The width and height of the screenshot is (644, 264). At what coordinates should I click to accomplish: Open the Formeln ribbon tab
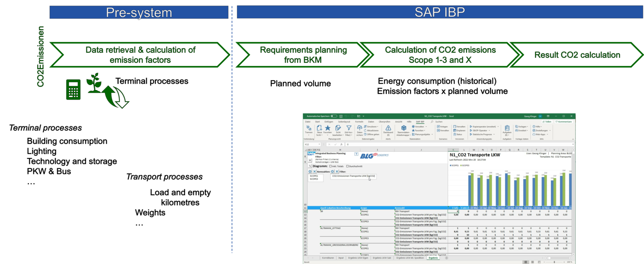coord(359,122)
